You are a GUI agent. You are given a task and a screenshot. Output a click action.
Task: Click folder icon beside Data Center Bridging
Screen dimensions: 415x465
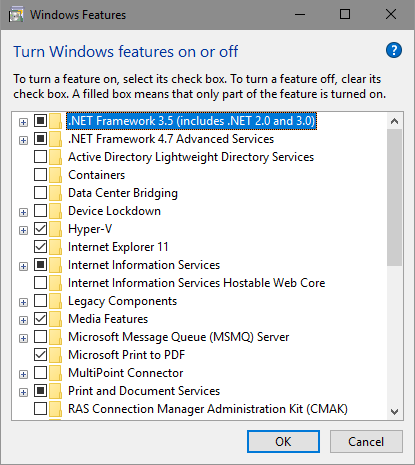[x=55, y=193]
